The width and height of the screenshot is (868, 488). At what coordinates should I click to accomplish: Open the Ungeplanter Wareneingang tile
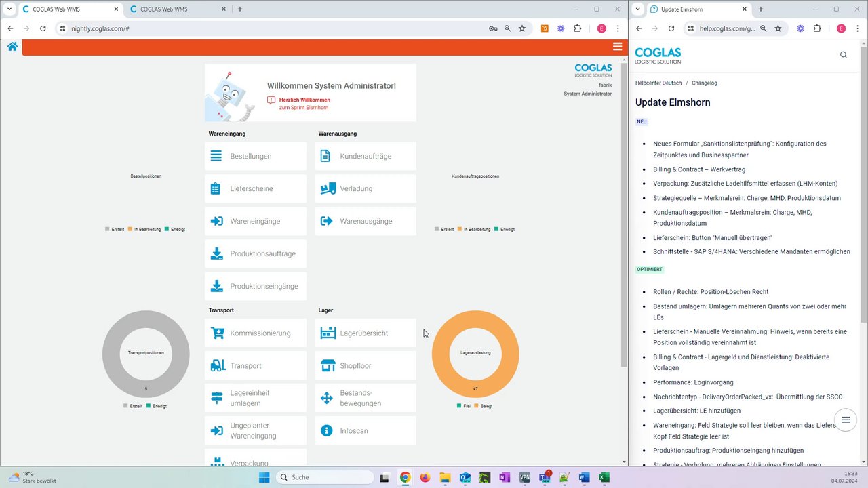[x=256, y=430]
